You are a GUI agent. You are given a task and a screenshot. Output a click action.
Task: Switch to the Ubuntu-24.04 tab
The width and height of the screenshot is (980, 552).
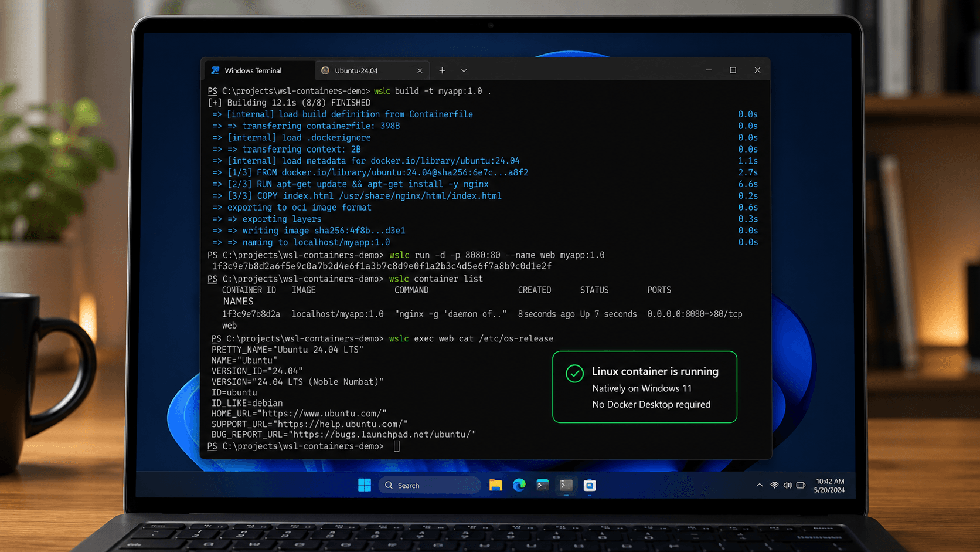click(372, 70)
